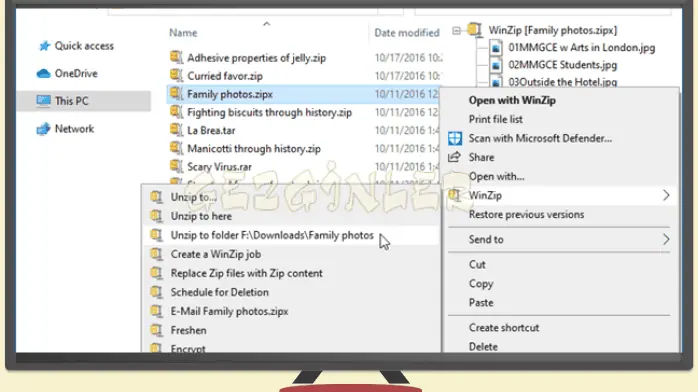Click the icon beside Schedule for Deletion

coord(156,292)
